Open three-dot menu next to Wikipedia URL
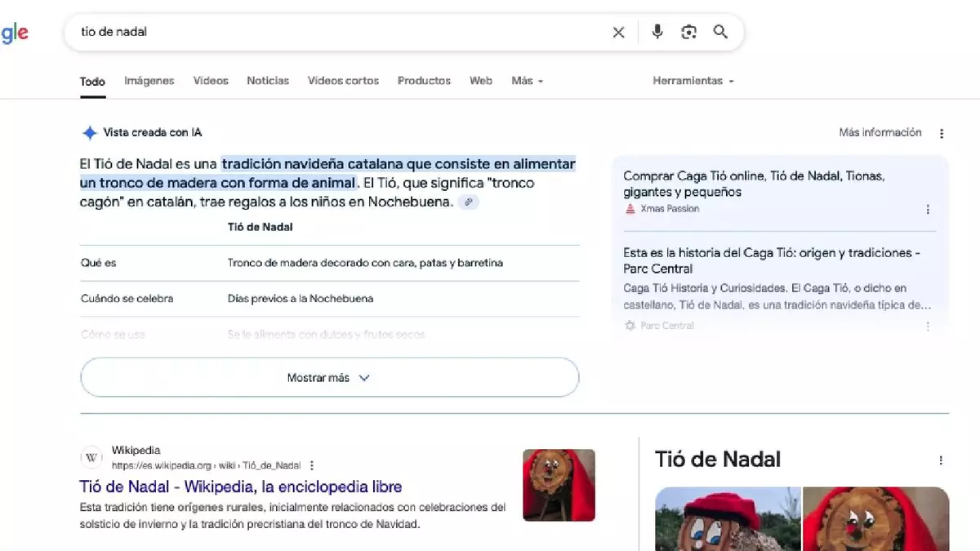 pos(311,465)
